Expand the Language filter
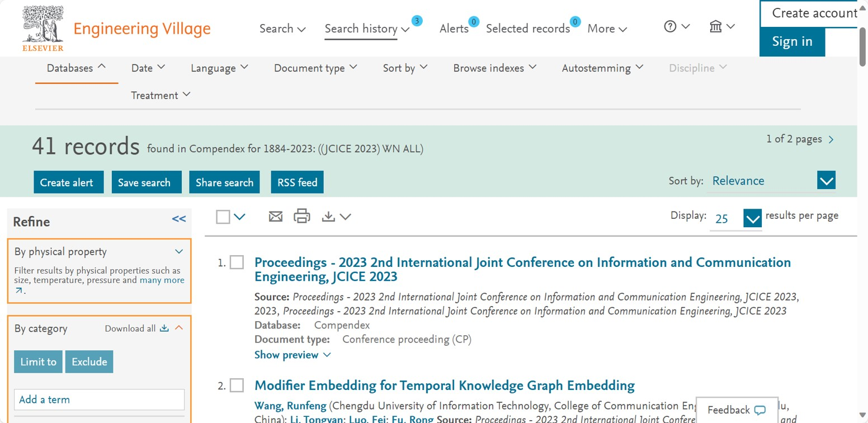The image size is (868, 423). 219,68
